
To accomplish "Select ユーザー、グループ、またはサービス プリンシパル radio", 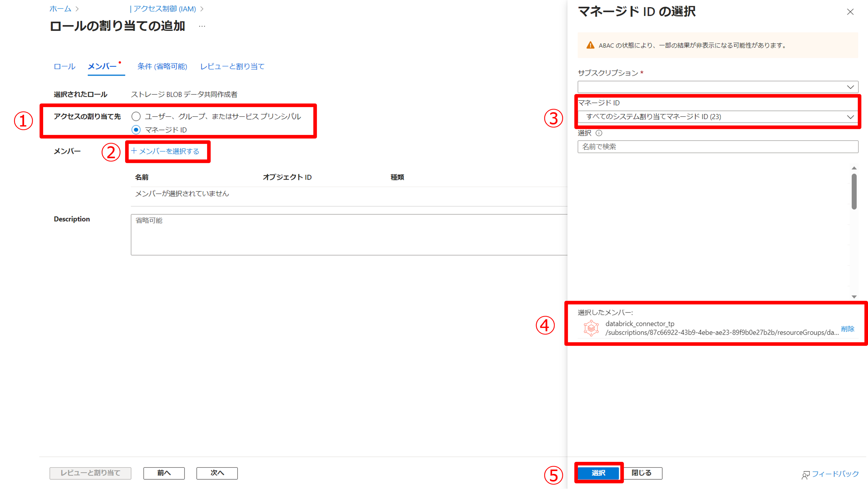I will (136, 116).
